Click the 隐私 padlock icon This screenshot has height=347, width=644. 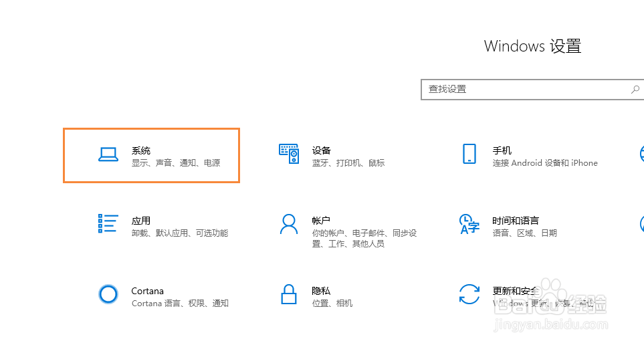tap(289, 294)
